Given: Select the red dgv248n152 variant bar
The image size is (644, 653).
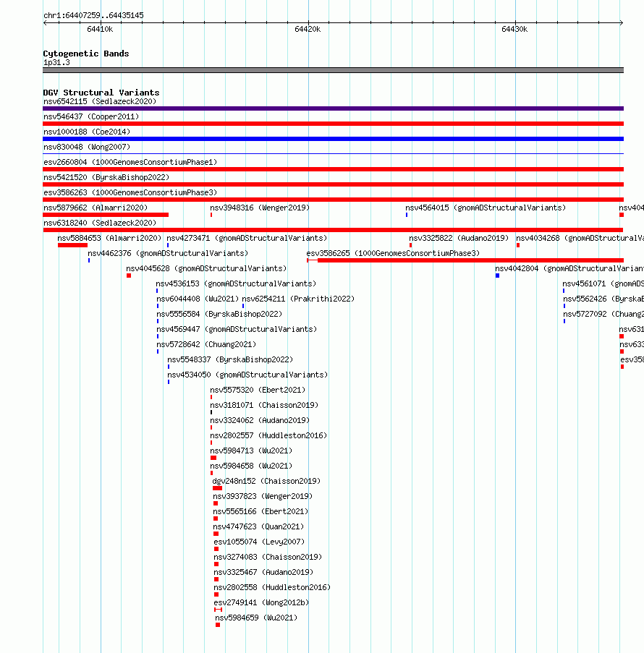Looking at the screenshot, I should 217,489.
